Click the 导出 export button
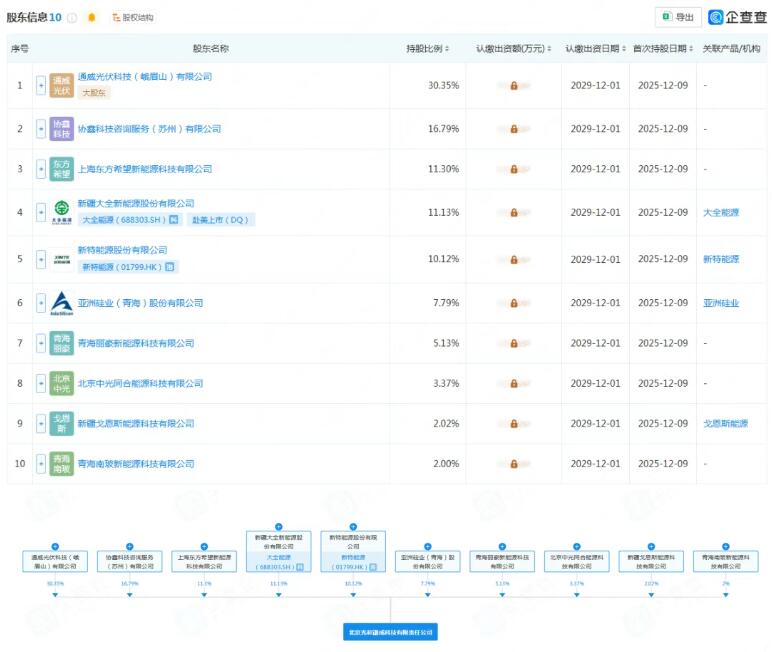 pyautogui.click(x=678, y=17)
